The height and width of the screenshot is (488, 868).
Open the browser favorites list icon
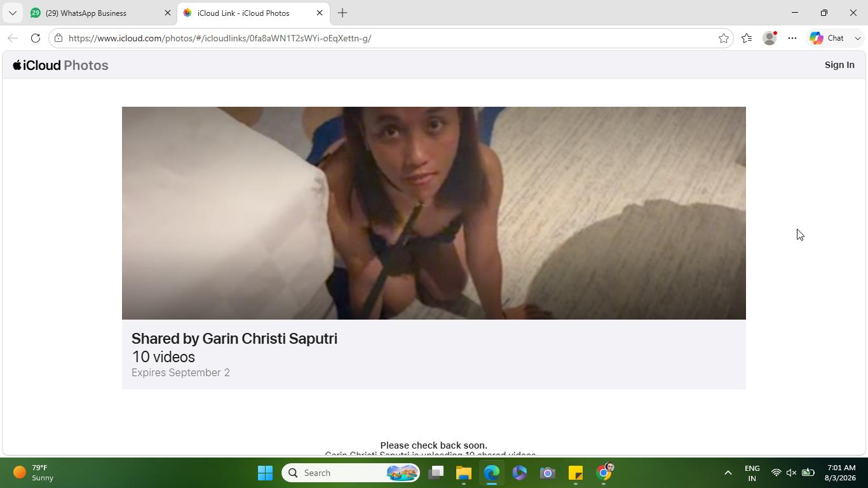(747, 38)
